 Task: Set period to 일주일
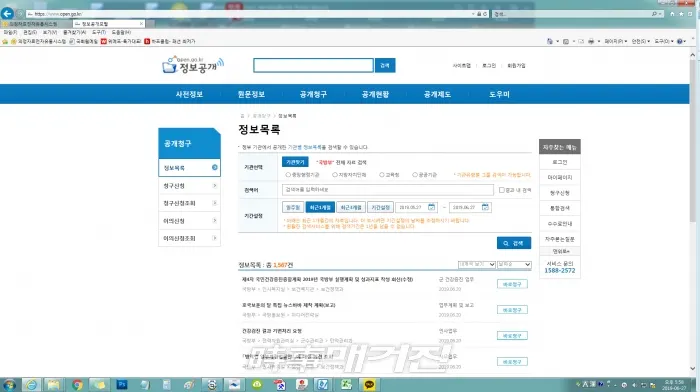click(x=293, y=207)
